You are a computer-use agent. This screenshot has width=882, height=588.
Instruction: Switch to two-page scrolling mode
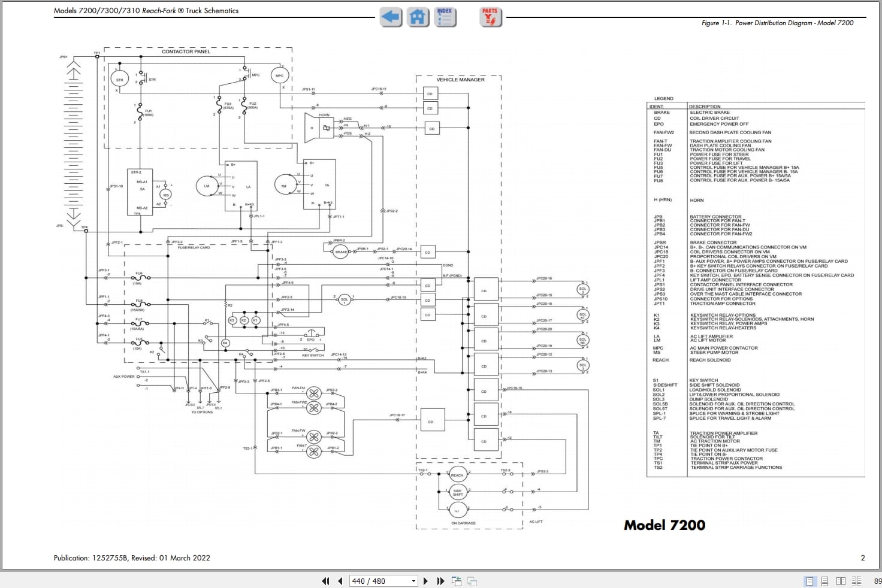(x=856, y=581)
